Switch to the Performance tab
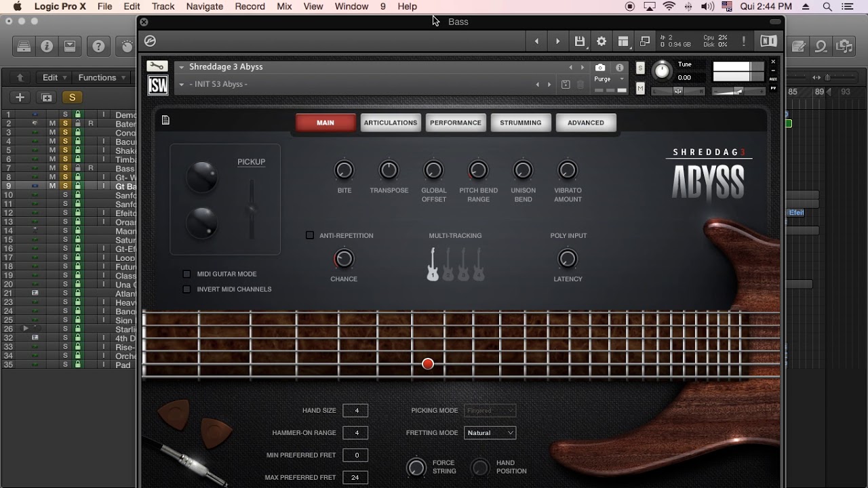Viewport: 868px width, 488px height. (456, 123)
